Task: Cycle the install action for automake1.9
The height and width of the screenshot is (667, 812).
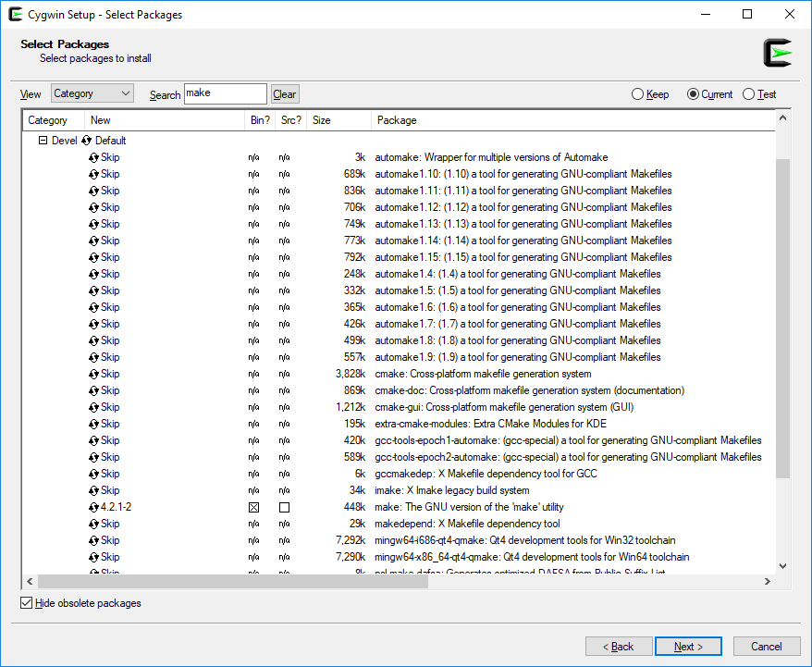Action: pos(93,357)
